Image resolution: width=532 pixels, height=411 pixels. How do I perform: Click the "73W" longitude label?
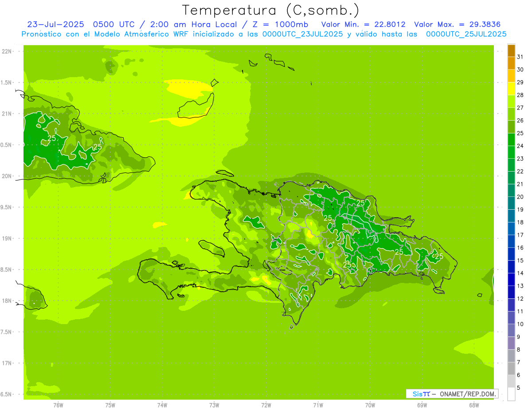pyautogui.click(x=214, y=405)
